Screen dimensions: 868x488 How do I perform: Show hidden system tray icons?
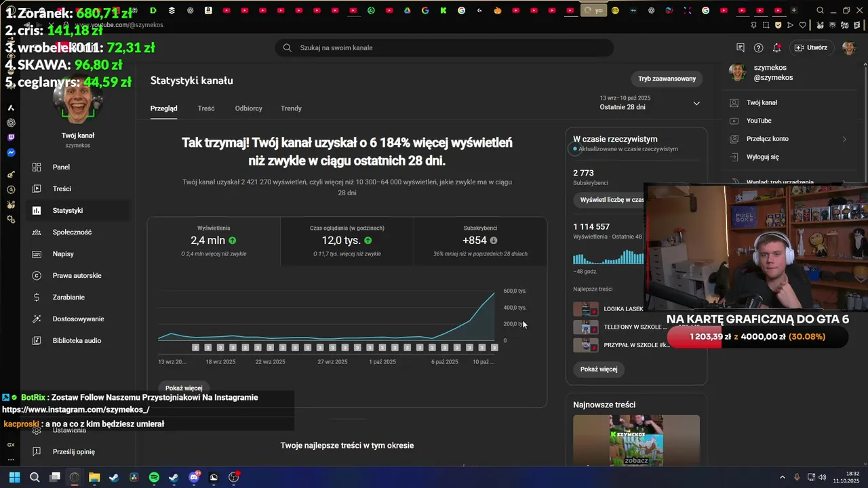click(x=782, y=477)
